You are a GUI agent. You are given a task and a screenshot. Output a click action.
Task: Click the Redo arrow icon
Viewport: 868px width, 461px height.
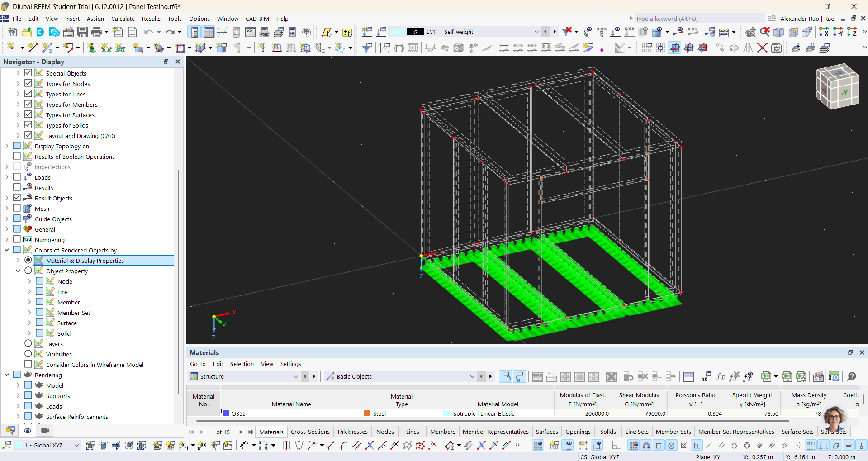pos(170,32)
